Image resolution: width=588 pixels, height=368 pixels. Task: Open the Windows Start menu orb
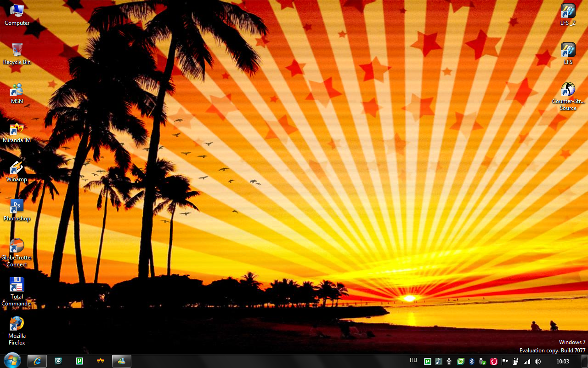point(12,361)
